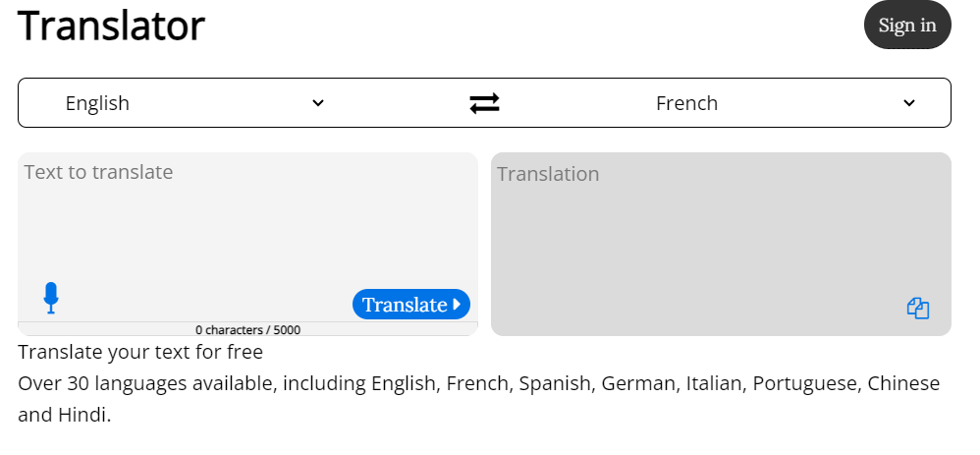
Task: Open the English source language selector
Action: [x=97, y=103]
